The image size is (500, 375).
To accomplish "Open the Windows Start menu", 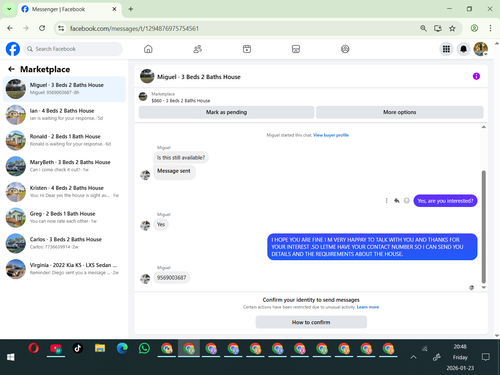I will 11,357.
